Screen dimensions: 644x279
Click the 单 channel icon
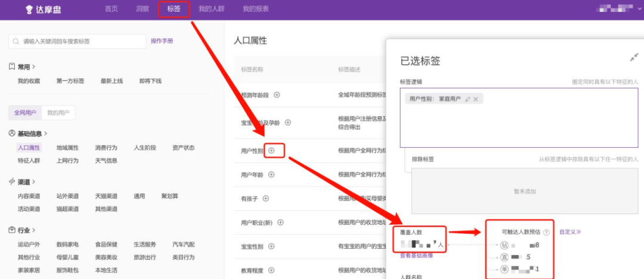coord(505,269)
